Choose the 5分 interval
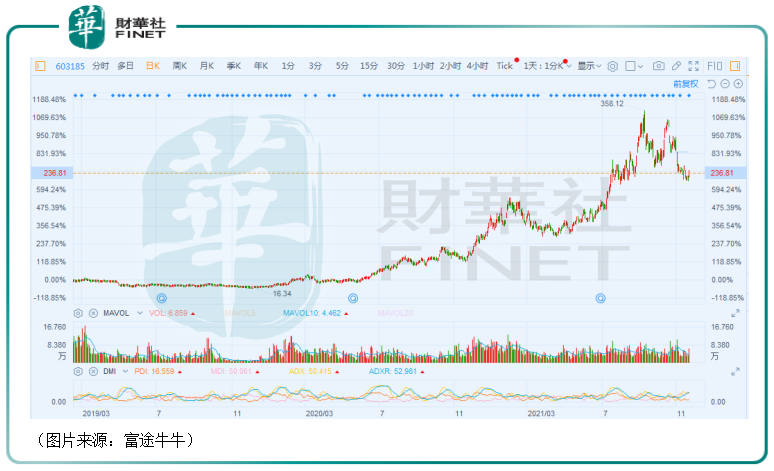Viewport: 774px width, 471px height. coord(342,66)
